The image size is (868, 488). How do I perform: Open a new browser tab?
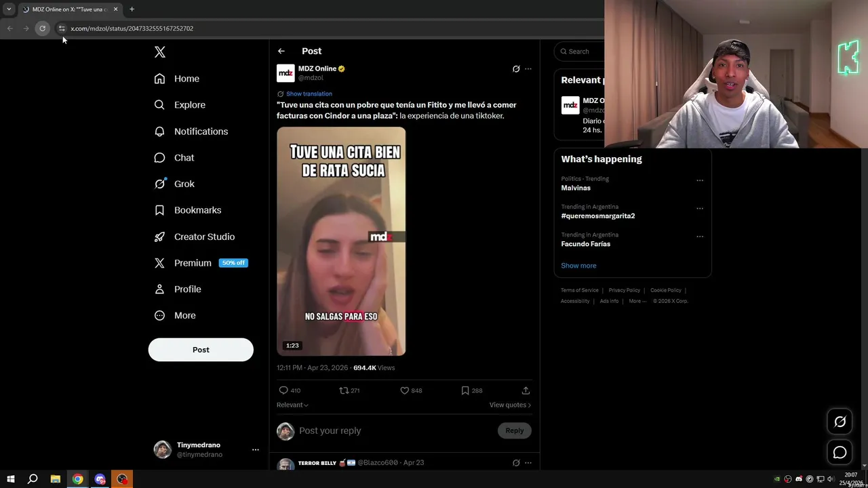coord(132,9)
